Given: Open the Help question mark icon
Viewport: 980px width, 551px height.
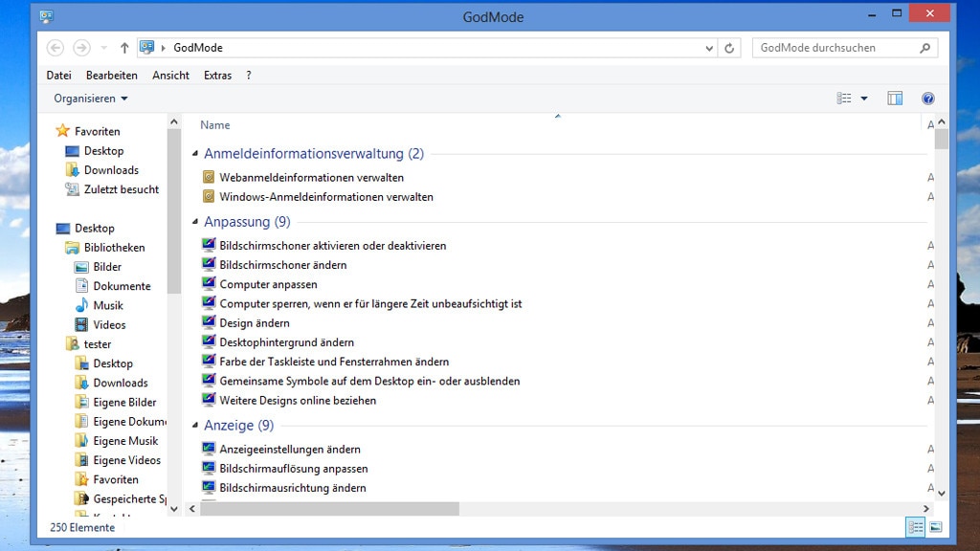Looking at the screenshot, I should (x=927, y=99).
